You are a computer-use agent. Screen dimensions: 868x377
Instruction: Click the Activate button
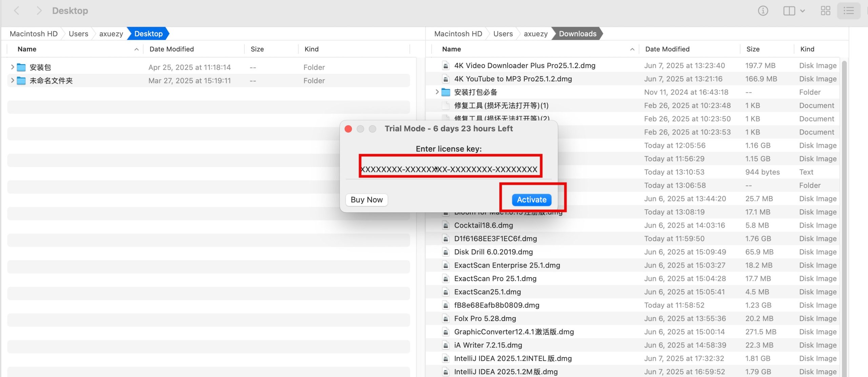coord(531,200)
